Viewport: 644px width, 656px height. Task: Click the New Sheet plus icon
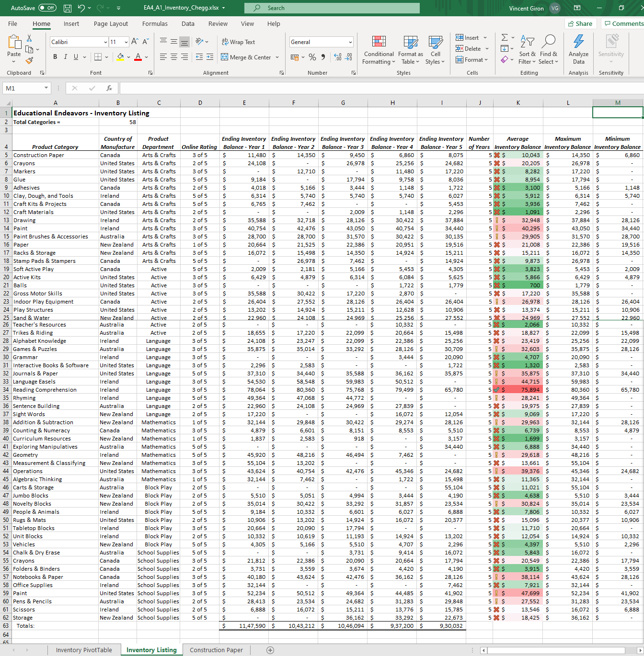(270, 650)
